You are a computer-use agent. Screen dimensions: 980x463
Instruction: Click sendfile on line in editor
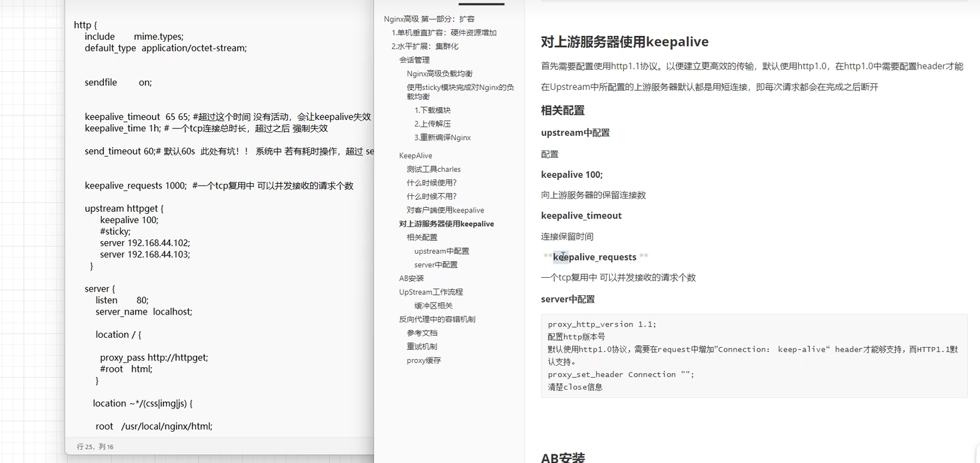[x=118, y=83]
